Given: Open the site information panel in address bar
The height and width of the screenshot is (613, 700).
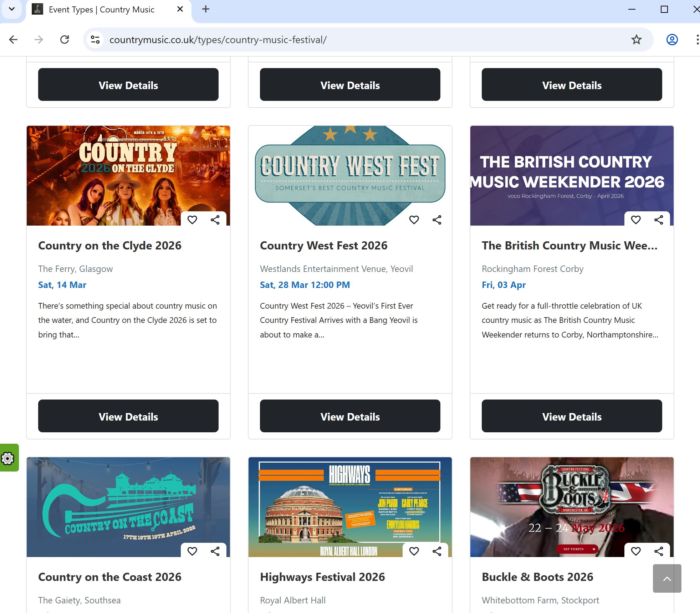Looking at the screenshot, I should pos(94,40).
